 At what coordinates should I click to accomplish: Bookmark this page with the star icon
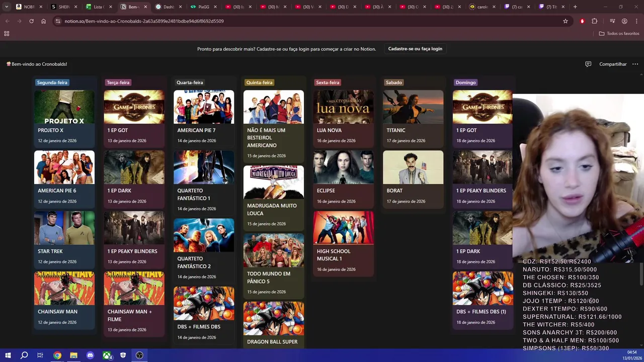(x=566, y=21)
